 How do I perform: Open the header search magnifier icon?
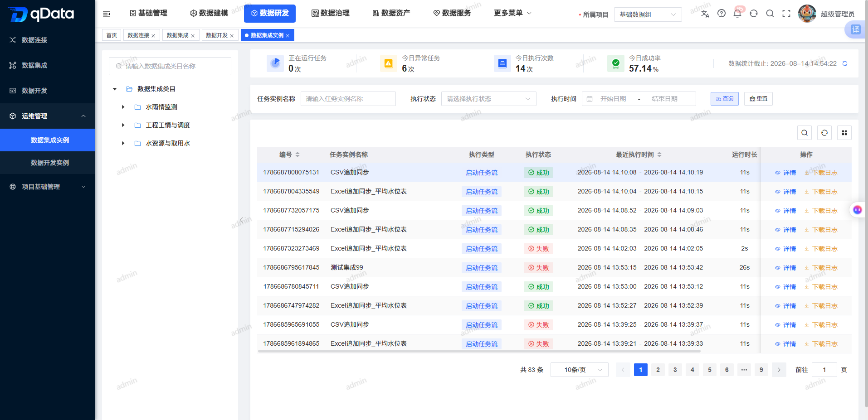770,14
